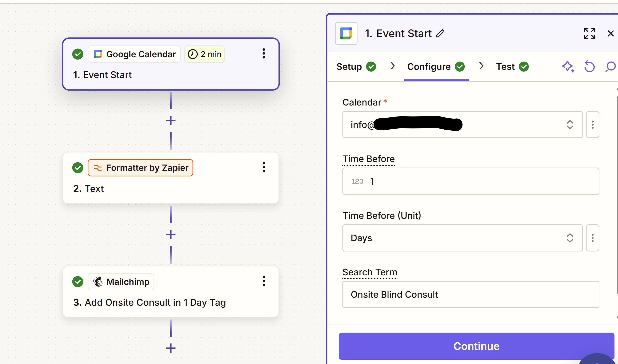The width and height of the screenshot is (618, 364).
Task: Select the Add Onsite Consult in 1 Day Tag step
Action: coord(149,302)
